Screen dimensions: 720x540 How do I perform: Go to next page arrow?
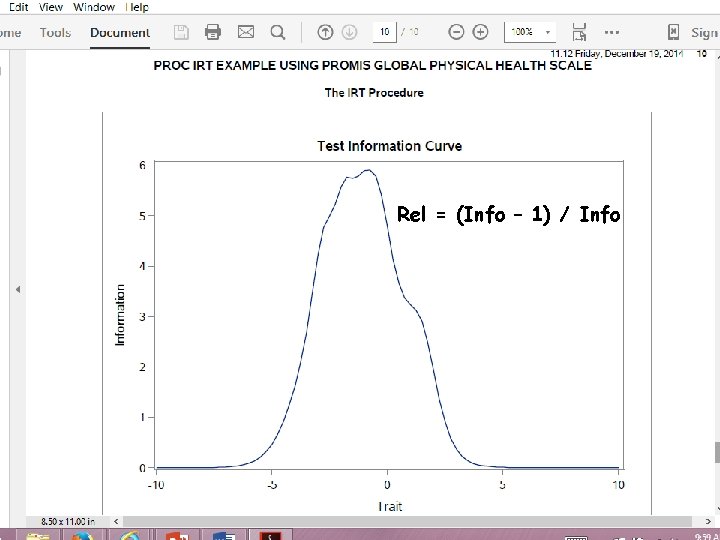(349, 32)
